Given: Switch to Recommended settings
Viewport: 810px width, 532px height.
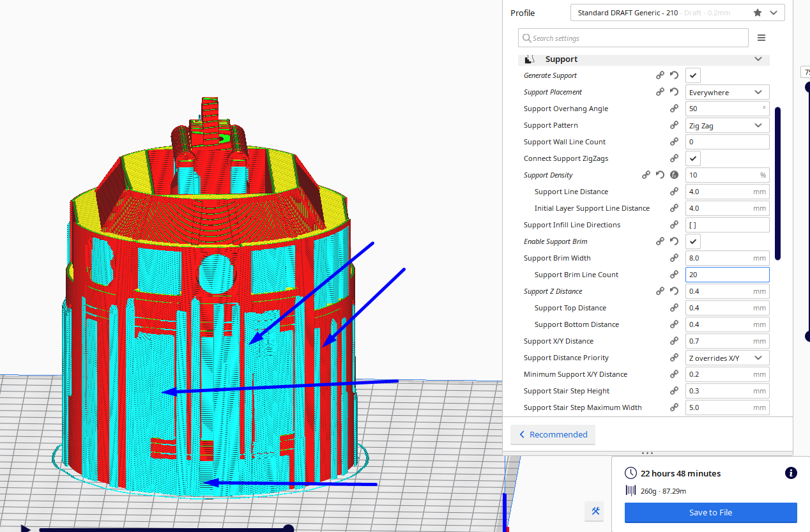Looking at the screenshot, I should [x=553, y=434].
